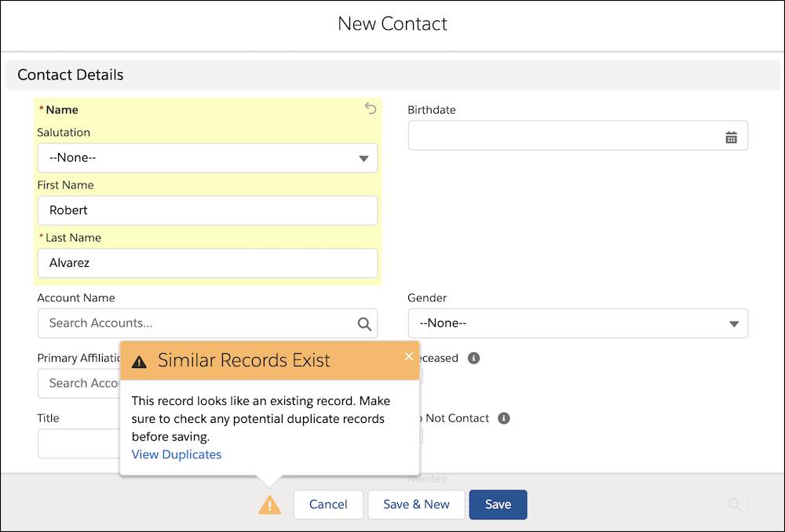Open the View Duplicates link
The height and width of the screenshot is (532, 785).
click(176, 454)
